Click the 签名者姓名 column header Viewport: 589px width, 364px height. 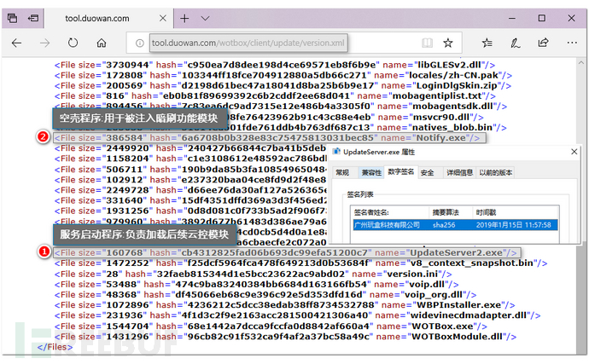[x=391, y=212]
